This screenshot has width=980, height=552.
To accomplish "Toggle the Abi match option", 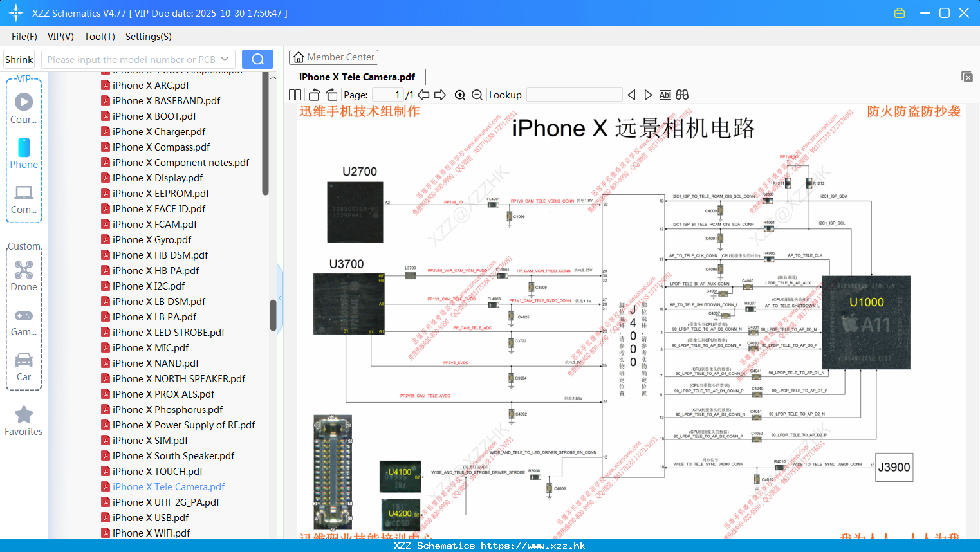I will coord(665,95).
